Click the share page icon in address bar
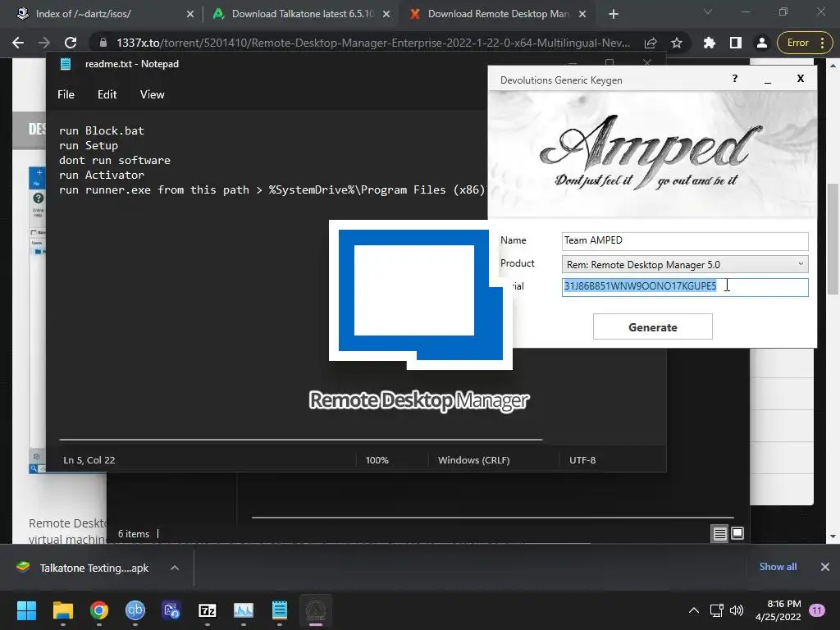 click(651, 43)
